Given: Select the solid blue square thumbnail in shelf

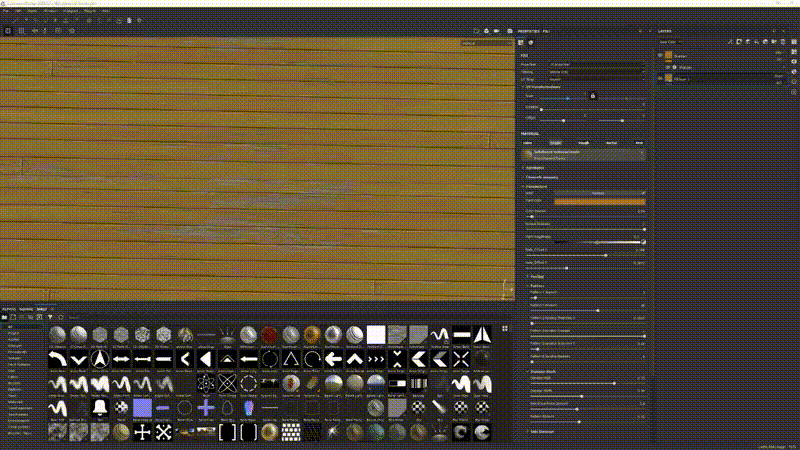Looking at the screenshot, I should coord(142,408).
